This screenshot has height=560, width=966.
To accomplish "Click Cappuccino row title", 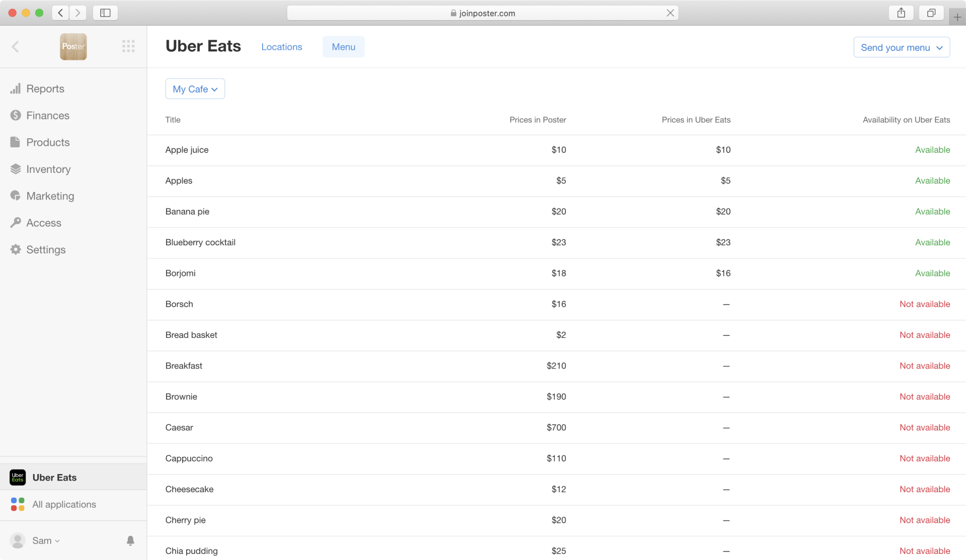I will [189, 458].
